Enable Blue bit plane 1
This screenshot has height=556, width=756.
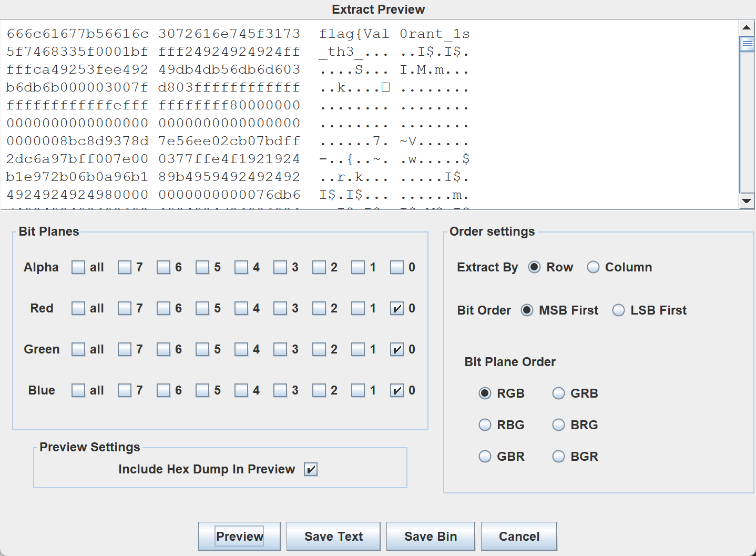pos(358,390)
